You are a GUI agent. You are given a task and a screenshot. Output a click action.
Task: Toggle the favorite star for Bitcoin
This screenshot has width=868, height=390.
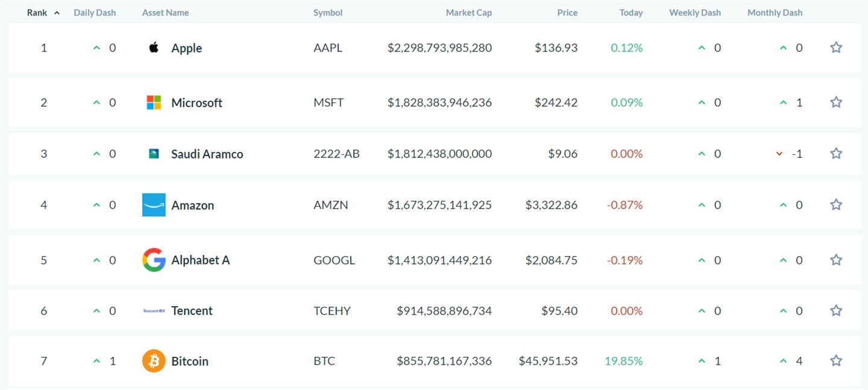[x=836, y=360]
